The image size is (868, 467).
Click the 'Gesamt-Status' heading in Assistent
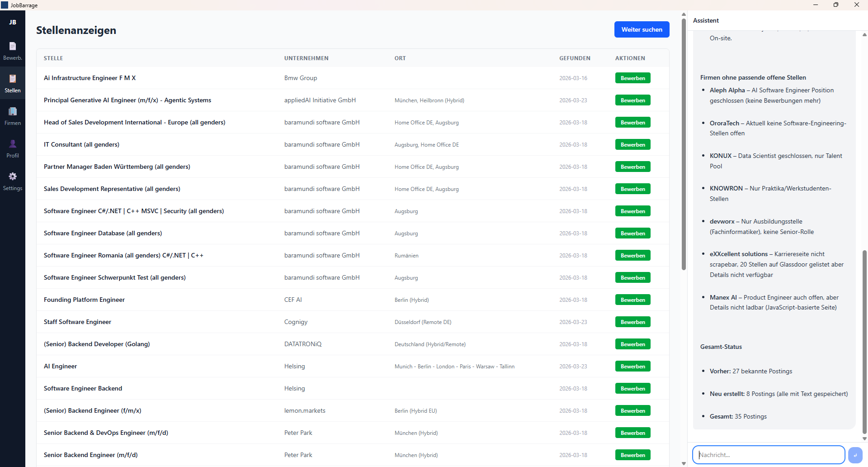[x=721, y=347]
